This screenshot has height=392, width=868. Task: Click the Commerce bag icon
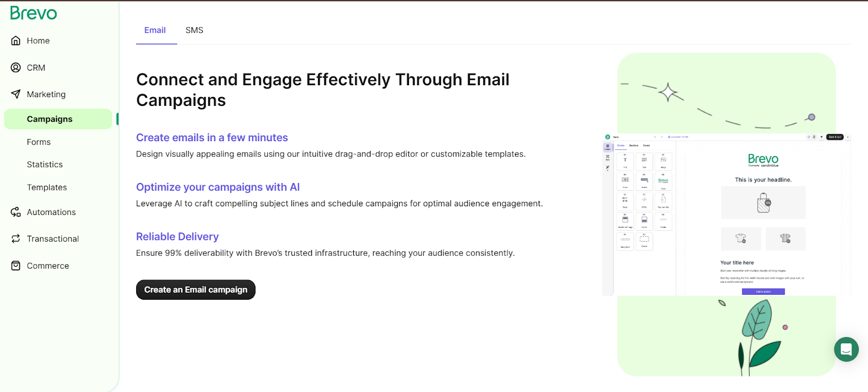click(x=16, y=265)
